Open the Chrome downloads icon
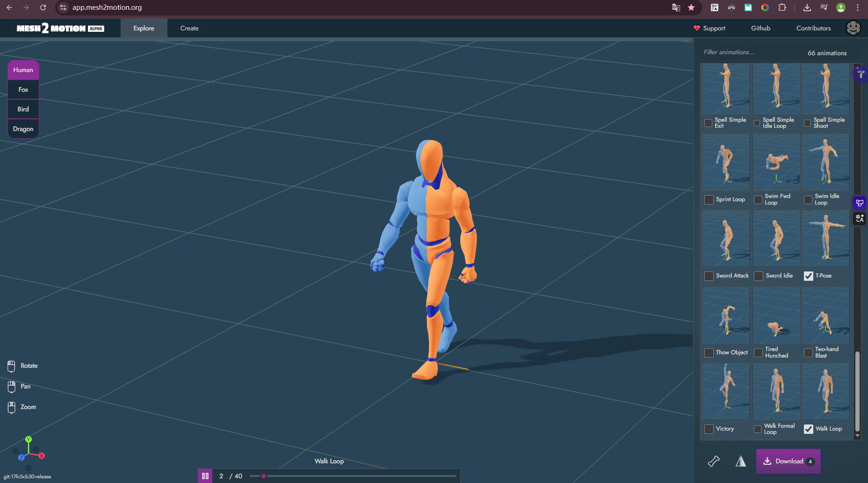This screenshot has width=868, height=483. (x=807, y=7)
